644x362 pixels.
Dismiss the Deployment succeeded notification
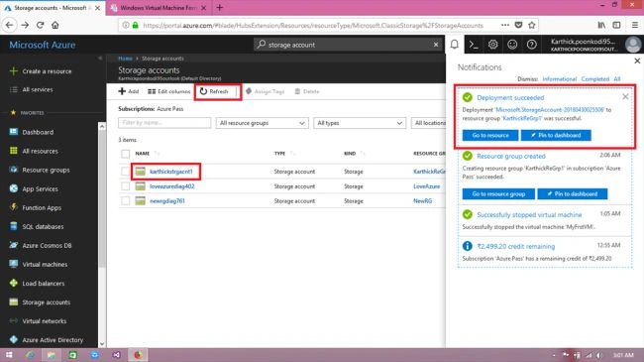(625, 96)
